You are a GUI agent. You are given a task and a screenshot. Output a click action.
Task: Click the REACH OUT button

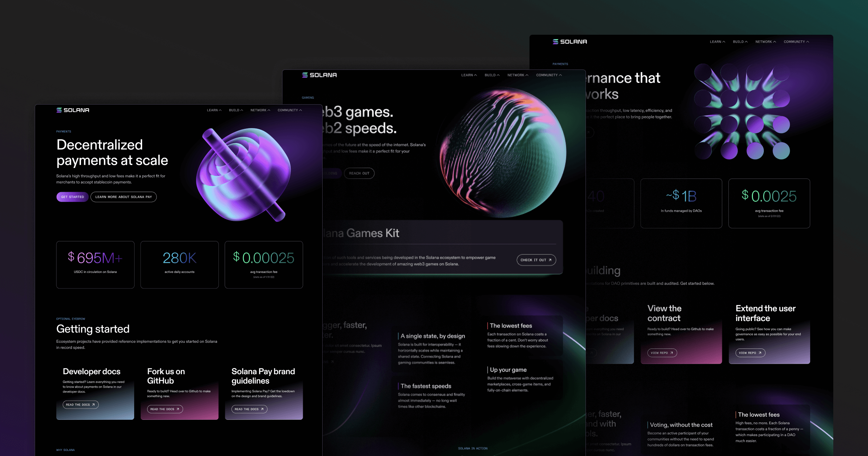click(359, 173)
